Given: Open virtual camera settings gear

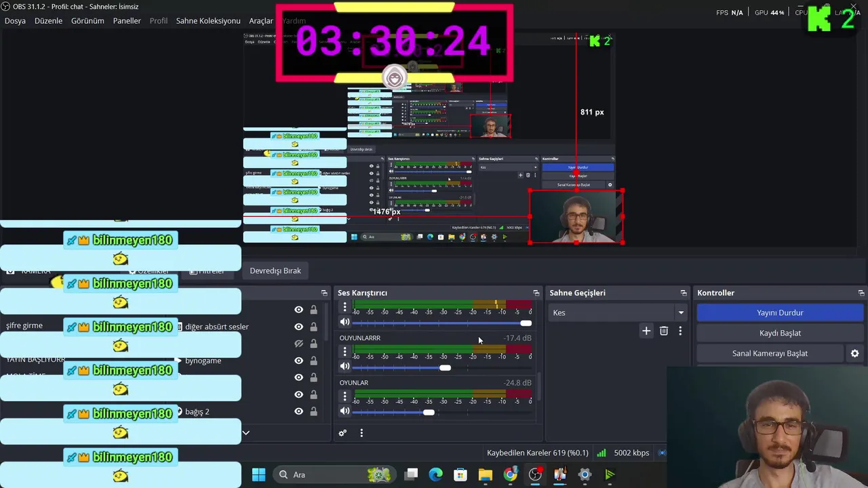Looking at the screenshot, I should [854, 353].
